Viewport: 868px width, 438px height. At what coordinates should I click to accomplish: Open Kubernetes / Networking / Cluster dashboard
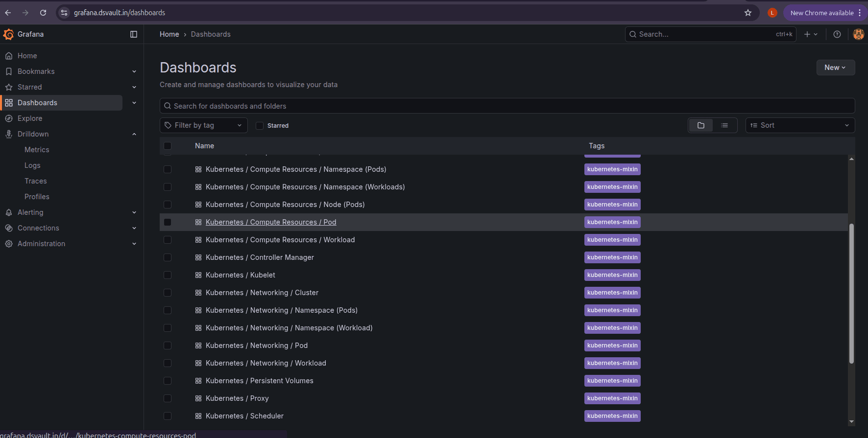click(x=262, y=293)
